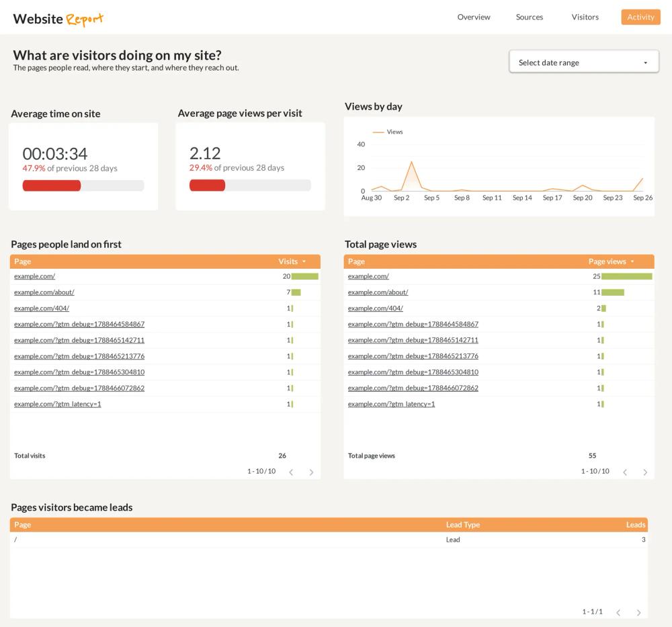
Task: Select the 2.12 page views value
Action: click(x=205, y=153)
